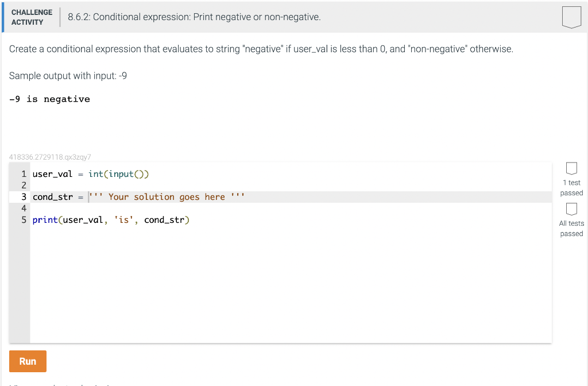
Task: Click the 8.6.2 Conditional expression title
Action: 194,17
